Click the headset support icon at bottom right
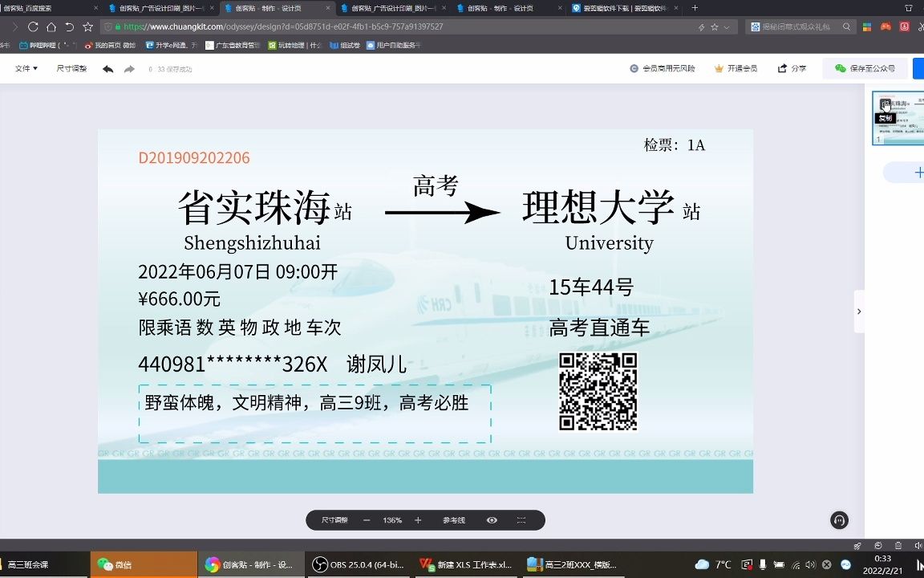Viewport: 924px width, 578px height. pos(839,520)
